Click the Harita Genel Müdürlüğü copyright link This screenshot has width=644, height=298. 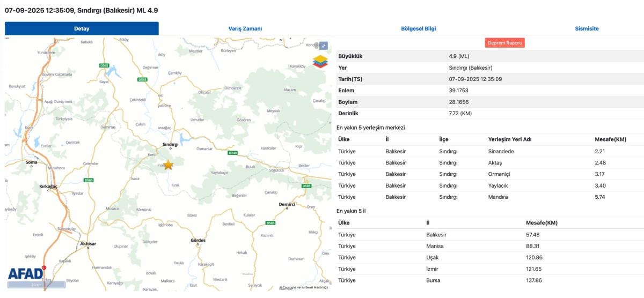pos(305,288)
